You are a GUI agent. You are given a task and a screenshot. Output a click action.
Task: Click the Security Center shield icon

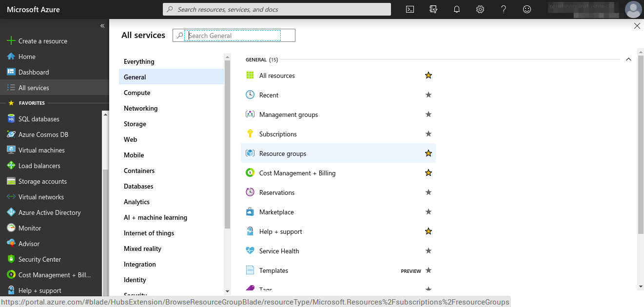(11, 259)
